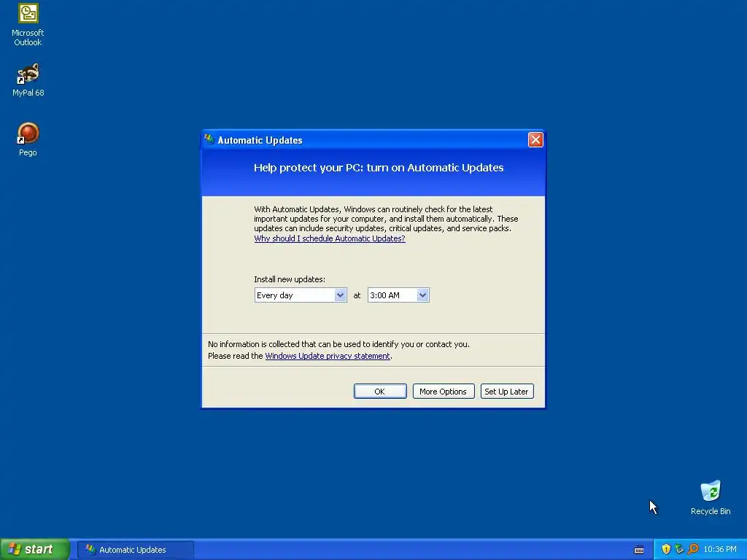Open the Windows Update privacy statement link

[x=328, y=356]
